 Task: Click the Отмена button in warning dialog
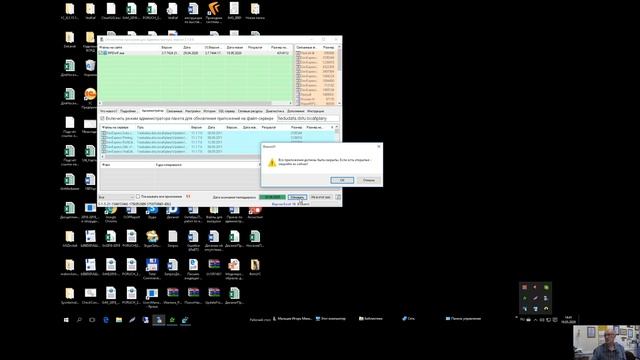pyautogui.click(x=369, y=180)
